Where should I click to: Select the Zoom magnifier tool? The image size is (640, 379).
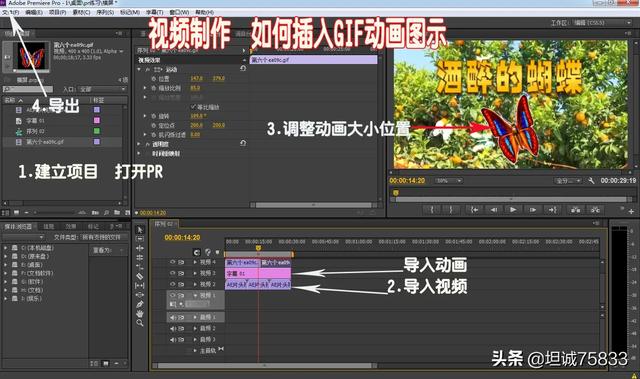point(140,323)
